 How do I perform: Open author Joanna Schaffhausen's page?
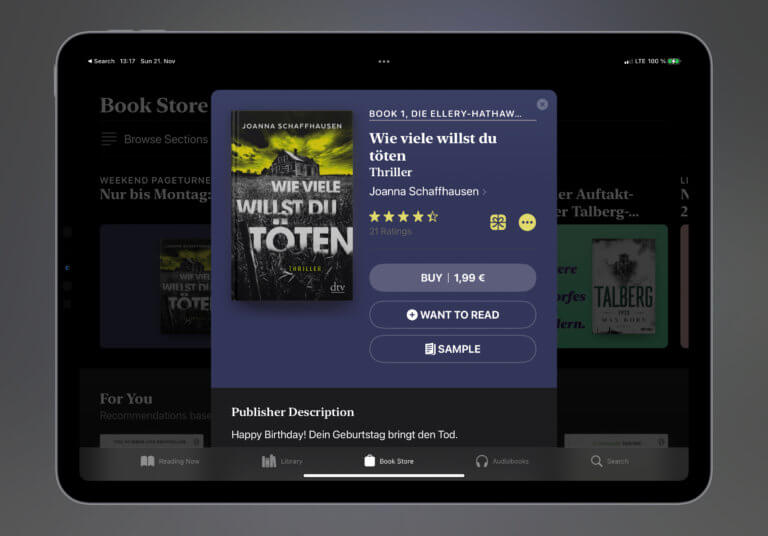428,192
